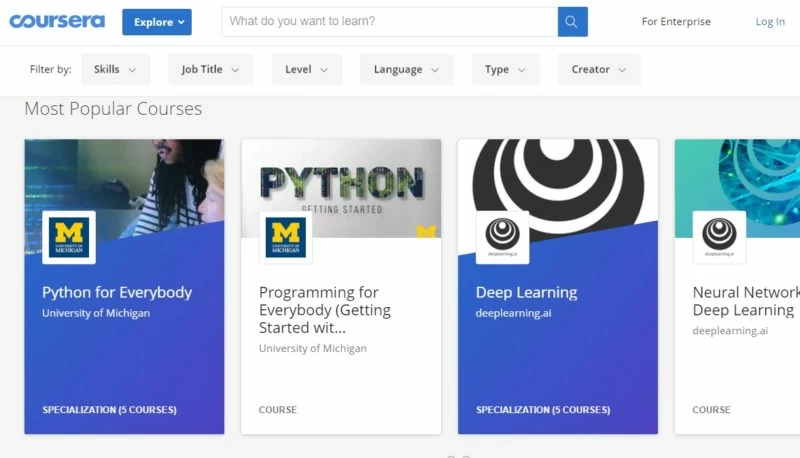Expand the Skills filter
Screen dimensions: 800x458
coord(115,70)
